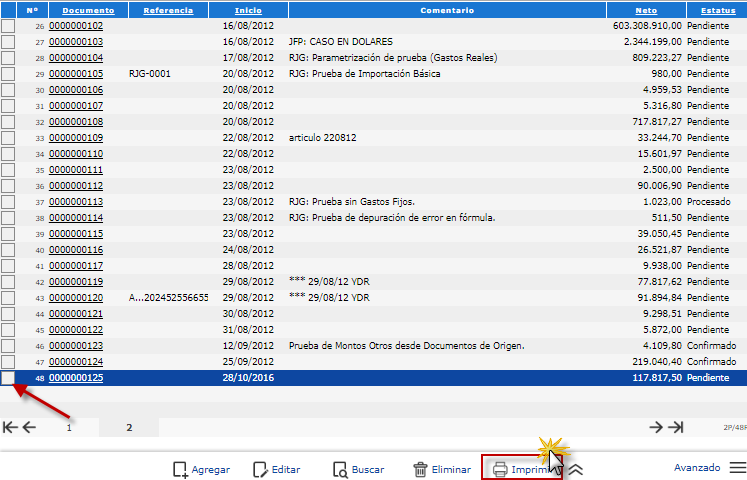Screen dimensions: 747x480
Task: Open document link 0000000108
Action: pyautogui.click(x=76, y=121)
